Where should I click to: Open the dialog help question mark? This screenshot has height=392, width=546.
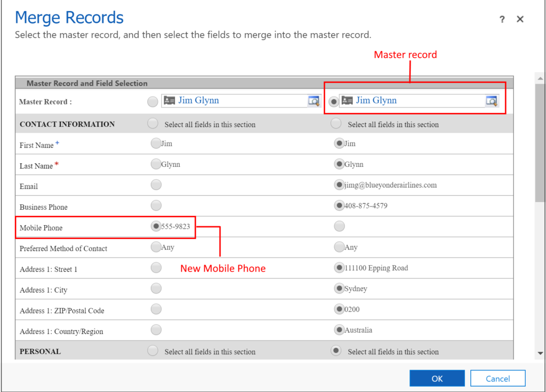coord(502,19)
